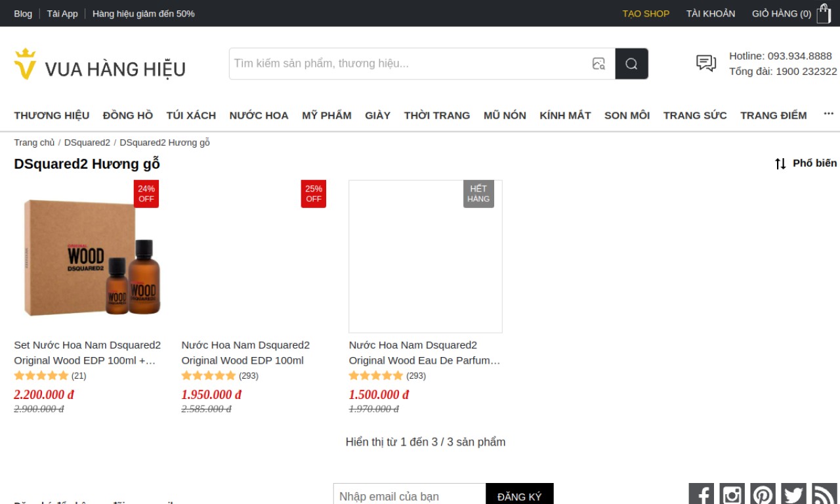Open the THỜI TRANG menu
840x504 pixels.
[x=437, y=115]
